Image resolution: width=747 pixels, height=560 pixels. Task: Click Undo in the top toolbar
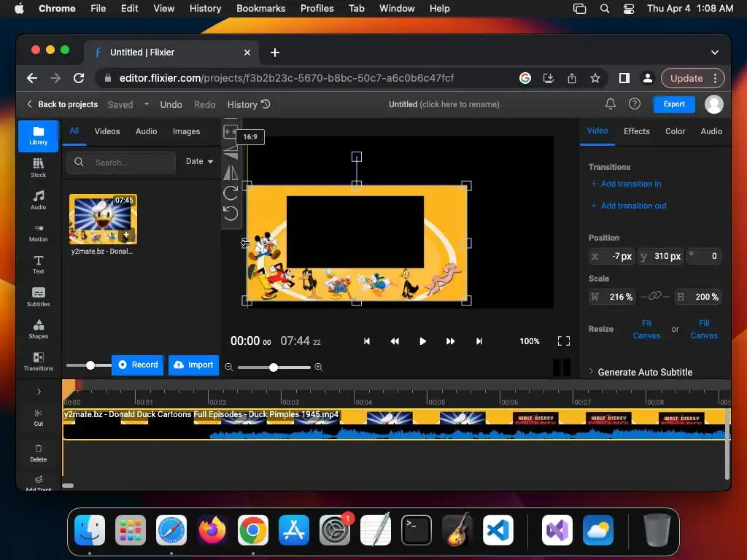click(x=171, y=104)
